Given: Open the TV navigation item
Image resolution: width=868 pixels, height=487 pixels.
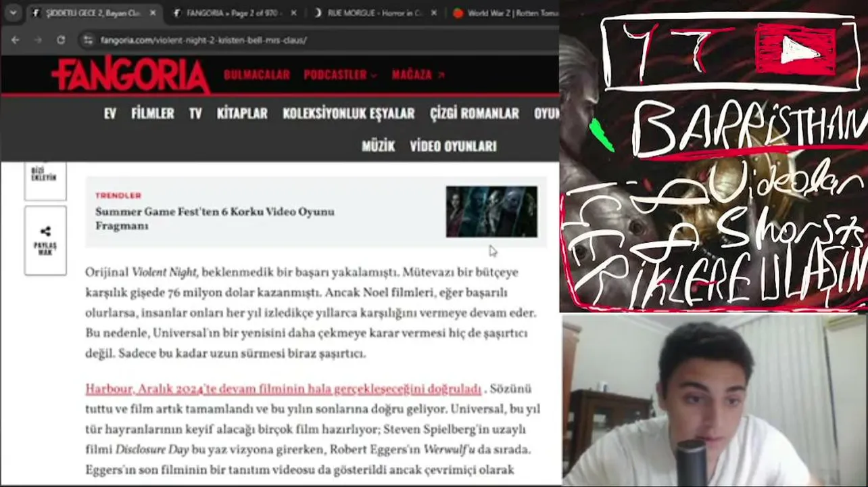Looking at the screenshot, I should pos(195,114).
